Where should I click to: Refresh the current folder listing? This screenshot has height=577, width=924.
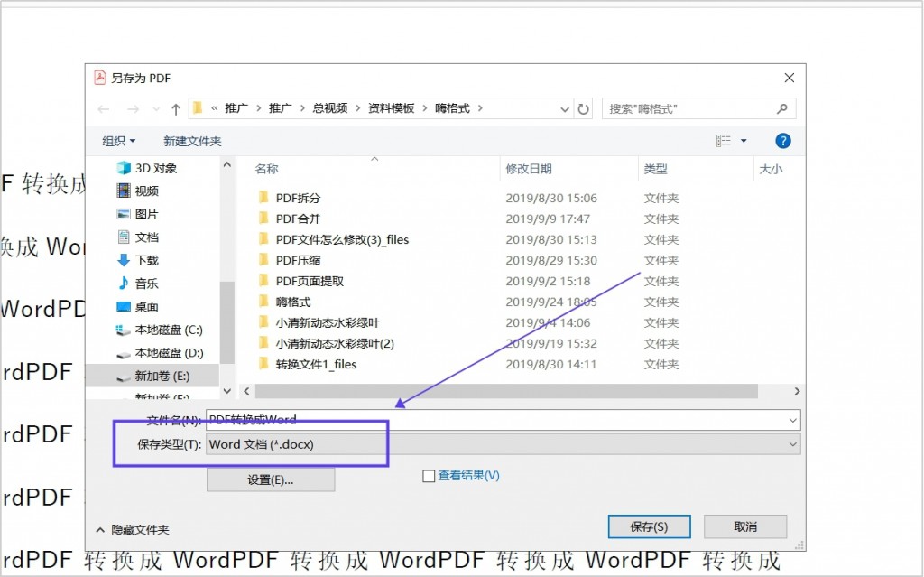click(x=583, y=109)
